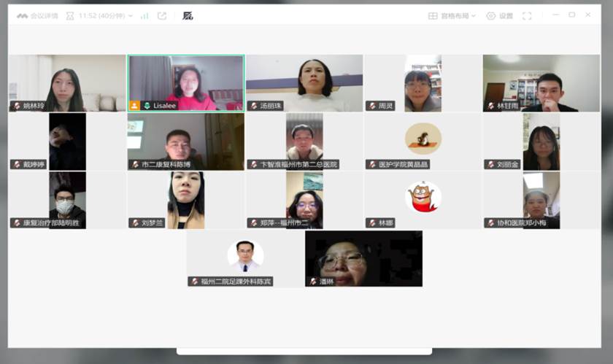Click 医护学院黄晶晶's avatar tile

click(x=423, y=139)
